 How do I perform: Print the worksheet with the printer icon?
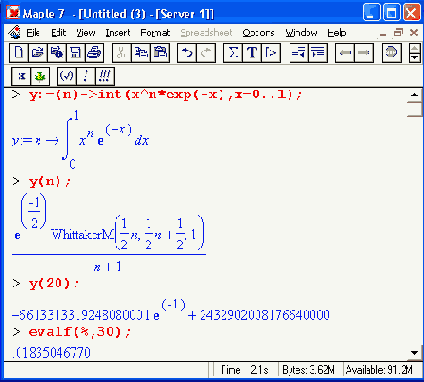tap(94, 53)
